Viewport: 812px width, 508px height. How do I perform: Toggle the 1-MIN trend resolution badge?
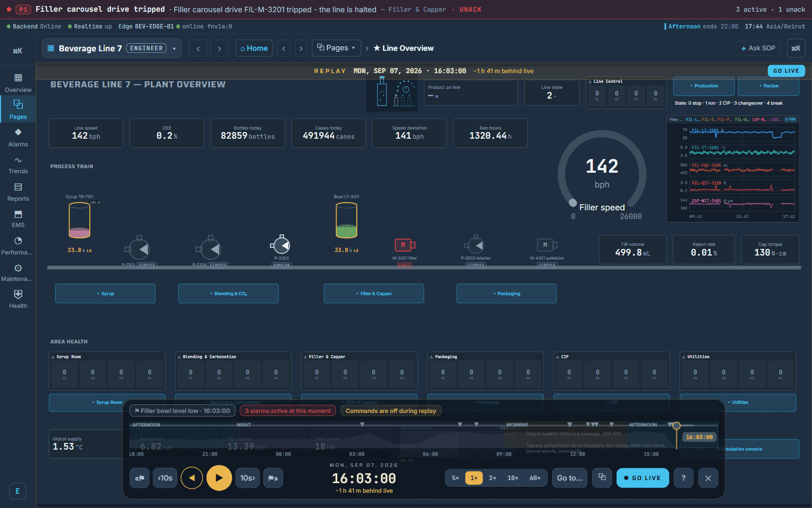790,119
